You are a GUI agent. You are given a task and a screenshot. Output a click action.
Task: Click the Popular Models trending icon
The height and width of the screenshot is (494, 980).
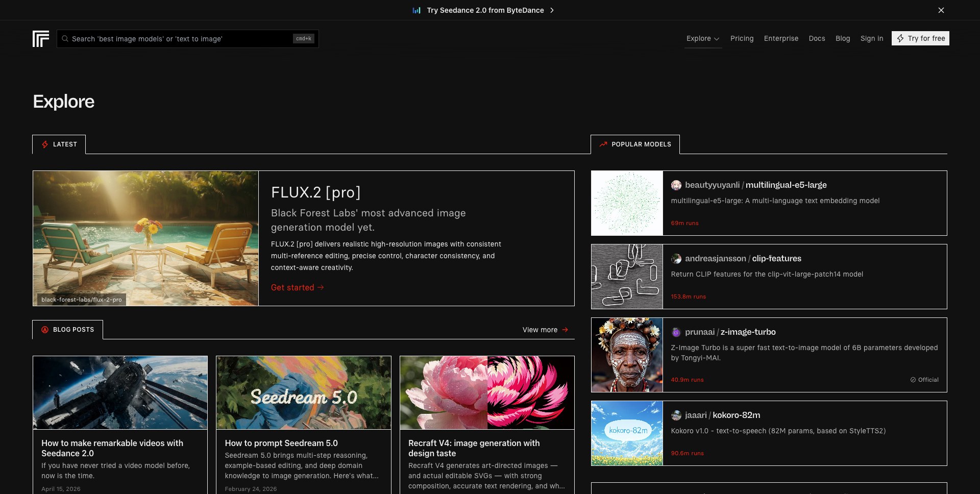(x=603, y=144)
